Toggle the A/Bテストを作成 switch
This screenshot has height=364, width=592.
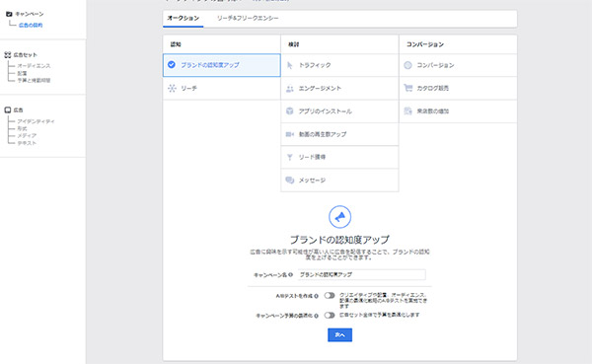coord(330,296)
